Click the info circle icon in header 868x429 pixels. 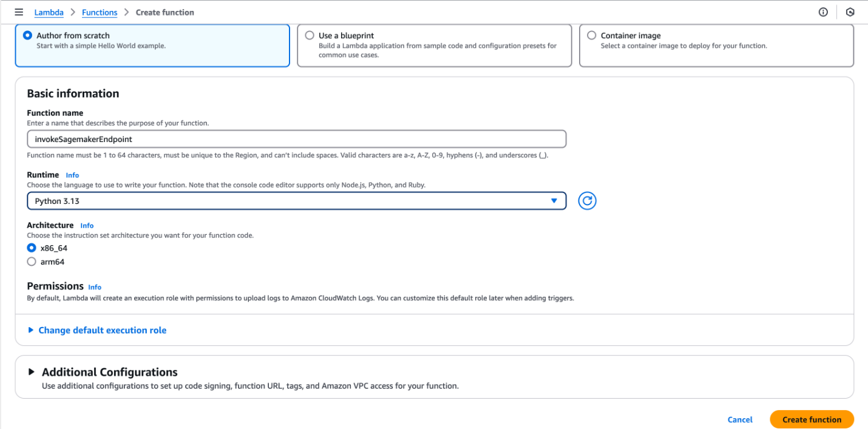coord(823,12)
